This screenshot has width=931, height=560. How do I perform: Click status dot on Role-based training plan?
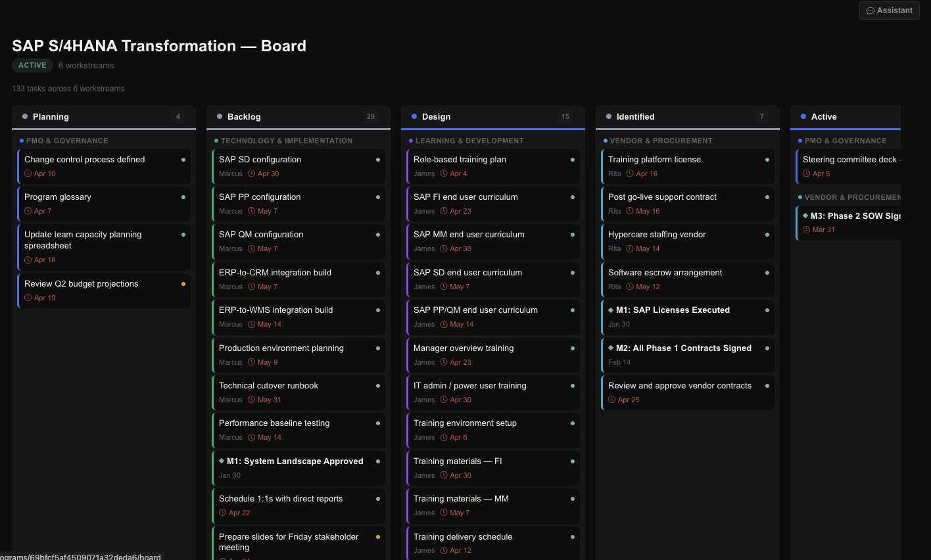(573, 160)
